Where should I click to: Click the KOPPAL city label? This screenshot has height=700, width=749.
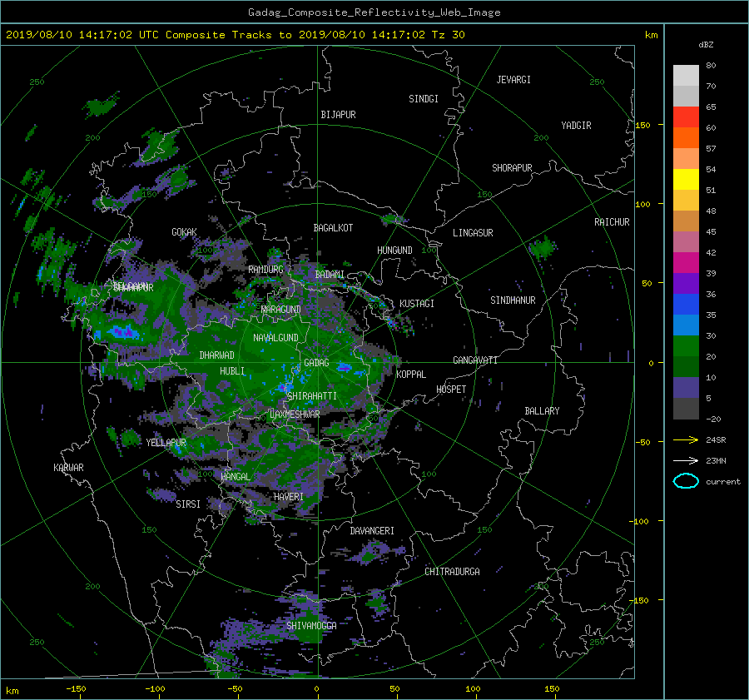(411, 375)
